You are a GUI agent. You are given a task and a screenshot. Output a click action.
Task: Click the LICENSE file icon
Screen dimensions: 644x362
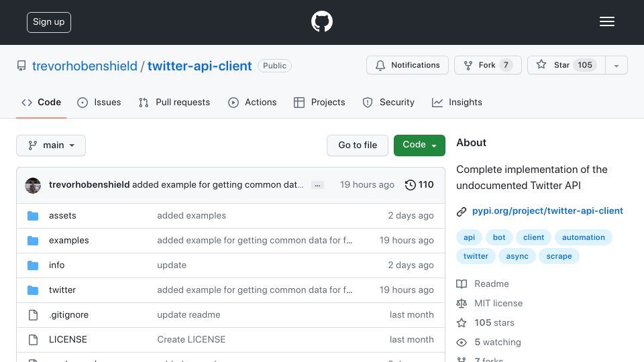33,339
